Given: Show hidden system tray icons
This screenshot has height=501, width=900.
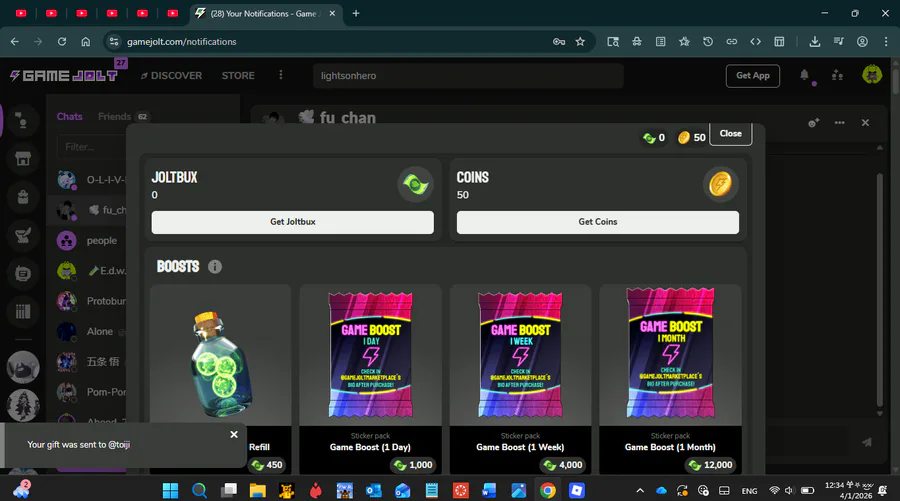Looking at the screenshot, I should click(x=640, y=491).
